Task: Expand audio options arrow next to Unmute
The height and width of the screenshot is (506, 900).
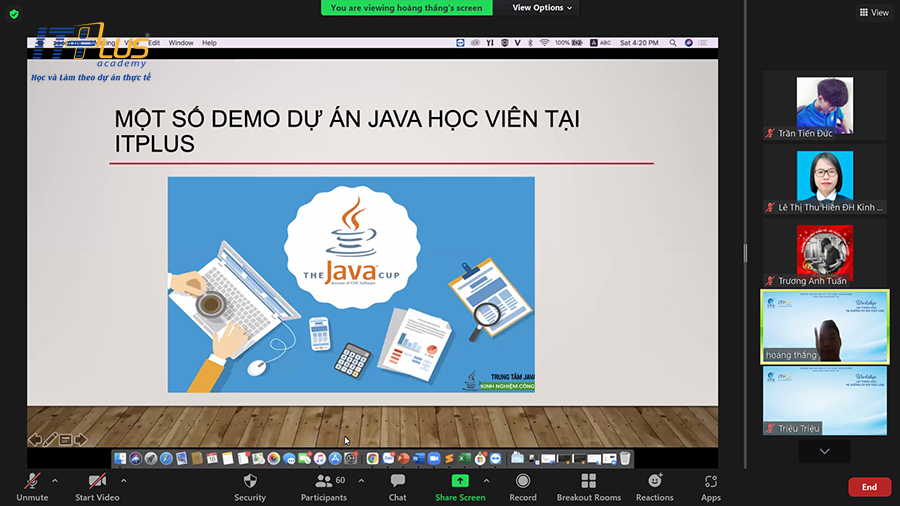Action: pyautogui.click(x=55, y=480)
